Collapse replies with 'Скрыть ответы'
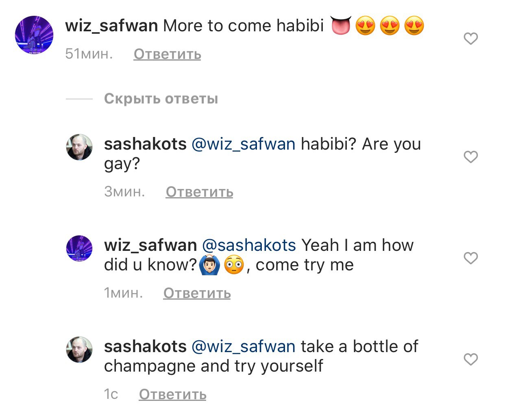 point(161,98)
